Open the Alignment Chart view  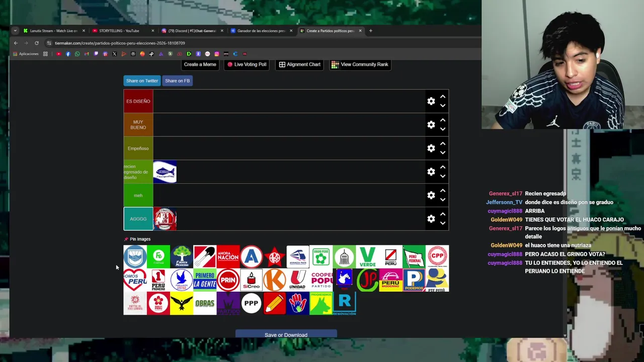coord(300,64)
